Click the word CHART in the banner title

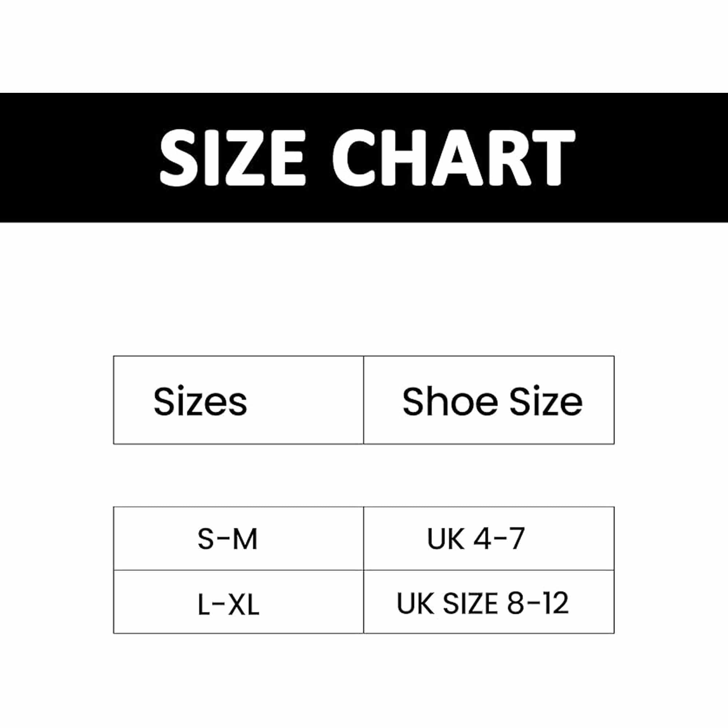click(x=453, y=158)
